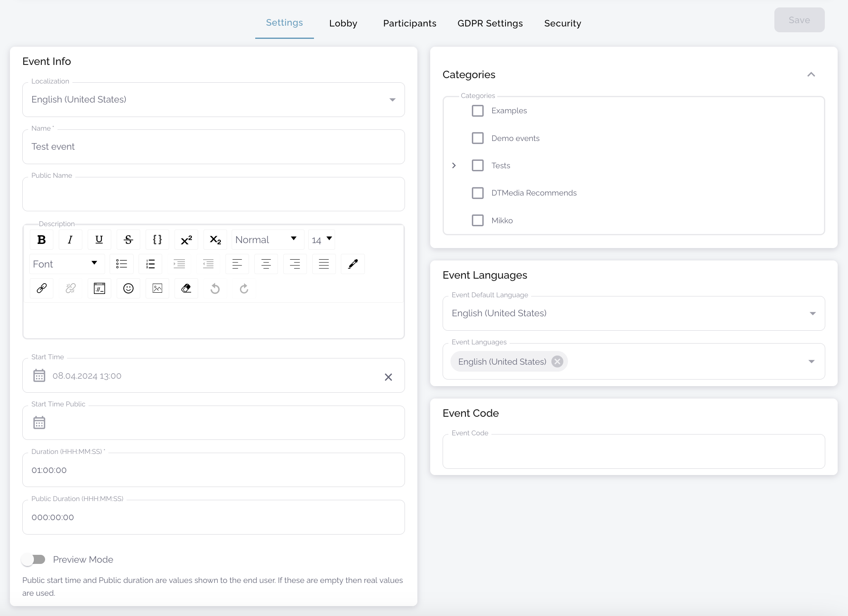Viewport: 848px width, 616px height.
Task: Click the Save button
Action: click(799, 20)
